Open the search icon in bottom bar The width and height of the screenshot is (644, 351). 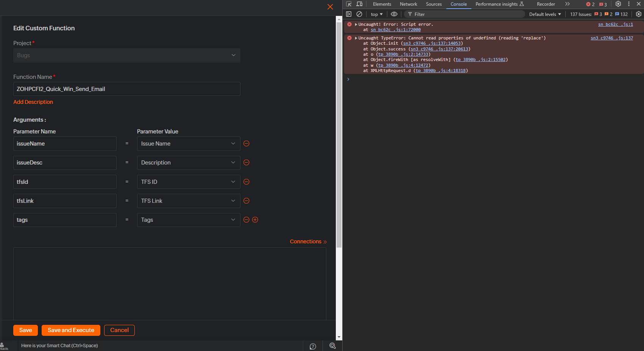coord(332,346)
